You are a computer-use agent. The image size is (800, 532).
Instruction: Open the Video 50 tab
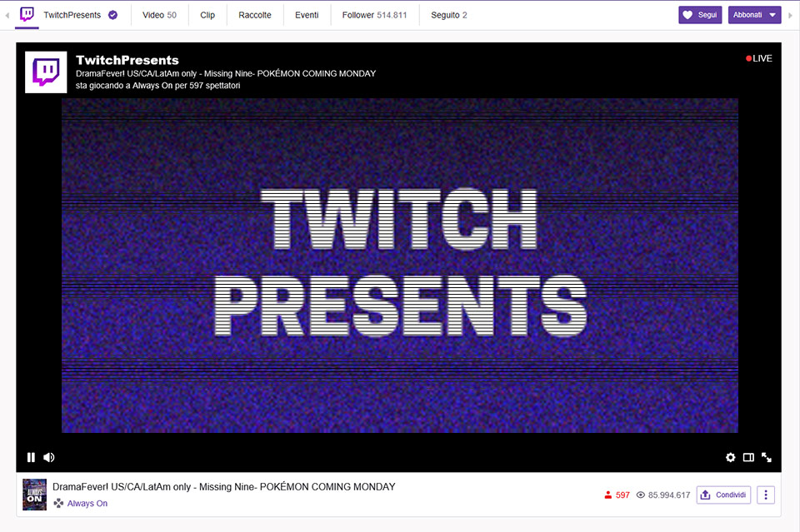tap(159, 15)
